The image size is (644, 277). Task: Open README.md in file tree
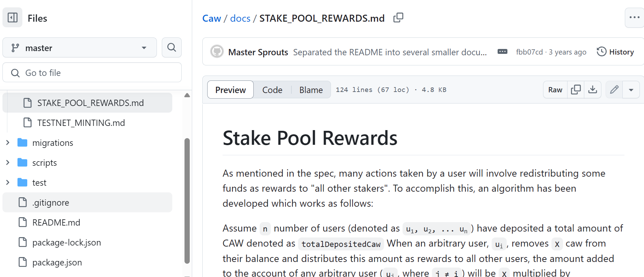point(56,222)
